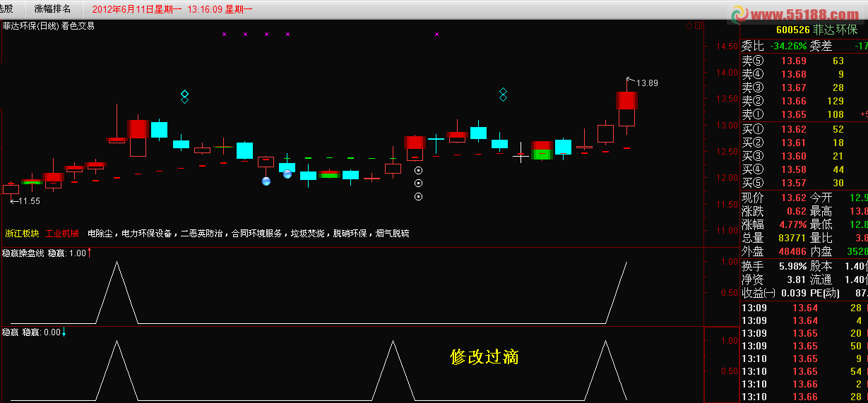Click the high price marker 13.89
The width and height of the screenshot is (868, 403).
click(647, 83)
